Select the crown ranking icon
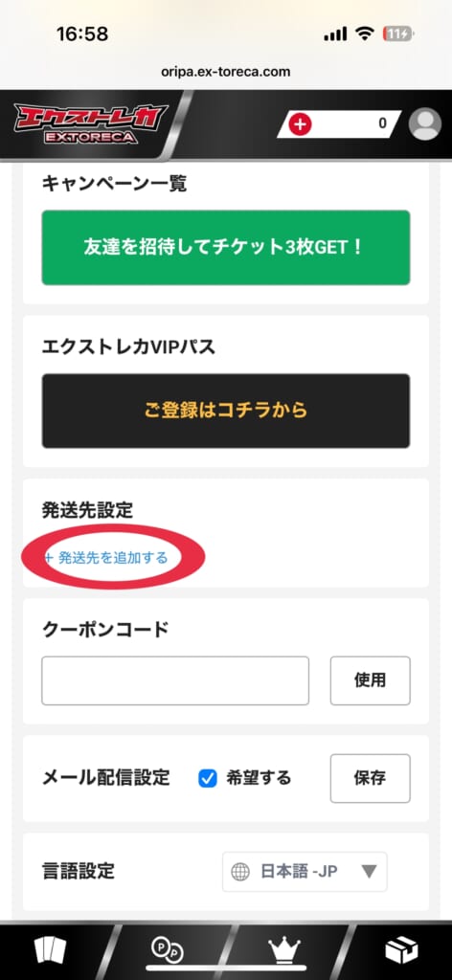The width and height of the screenshot is (452, 980). pyautogui.click(x=284, y=950)
